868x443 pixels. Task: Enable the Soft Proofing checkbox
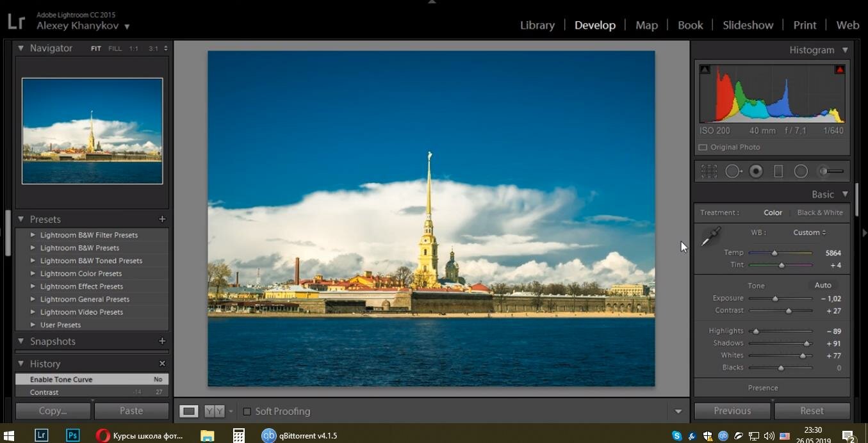247,412
